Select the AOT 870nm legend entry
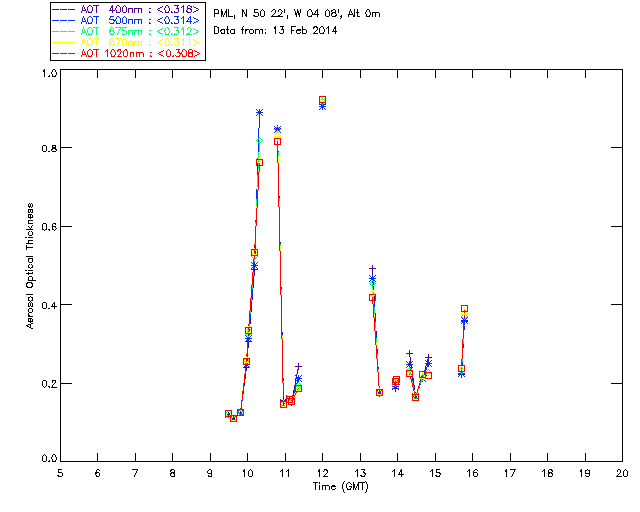This screenshot has height=512, width=640. [127, 42]
